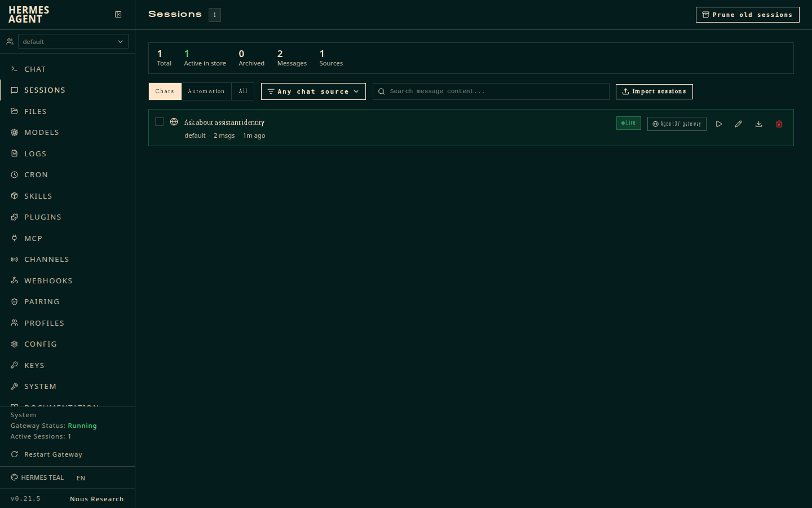Open Chat from the sidebar
The width and height of the screenshot is (812, 508).
pos(68,69)
